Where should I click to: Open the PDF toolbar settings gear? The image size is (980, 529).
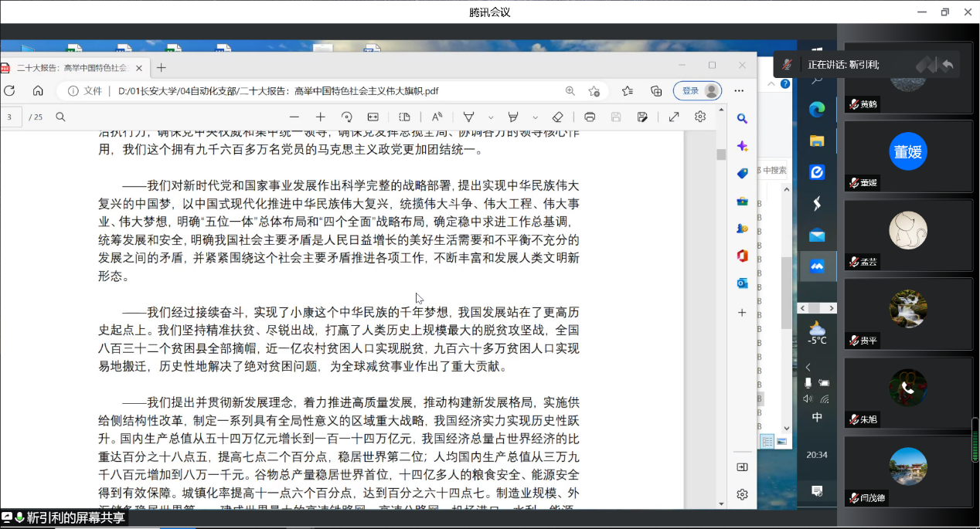pos(700,117)
